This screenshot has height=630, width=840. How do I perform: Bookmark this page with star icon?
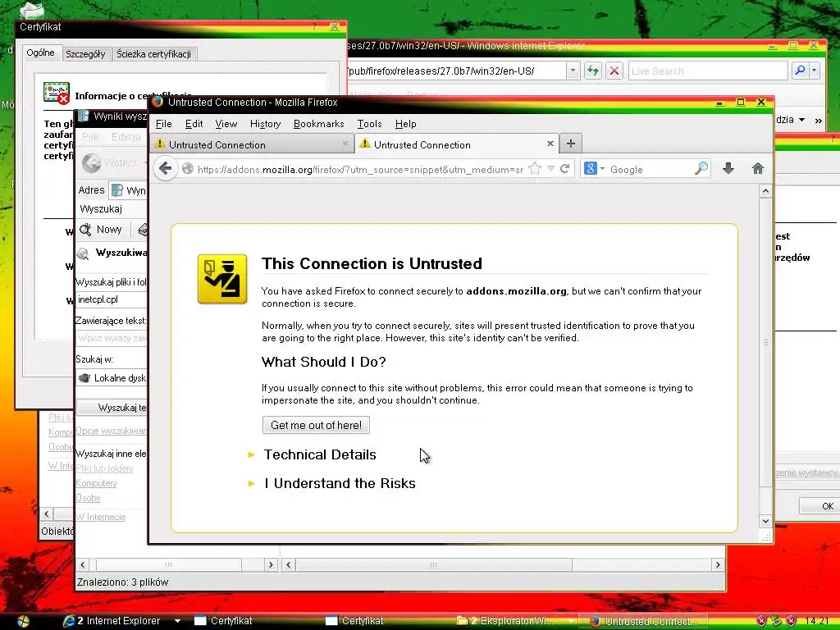point(535,169)
